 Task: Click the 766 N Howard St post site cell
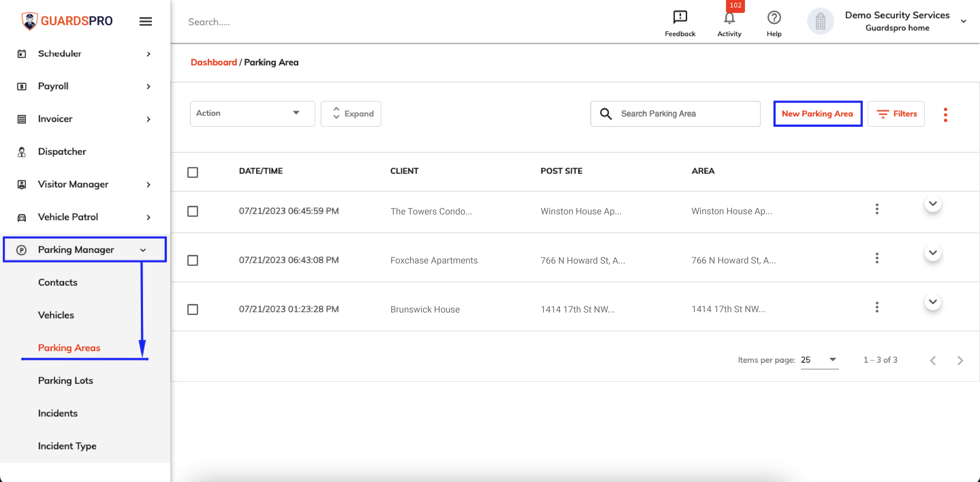(x=583, y=260)
